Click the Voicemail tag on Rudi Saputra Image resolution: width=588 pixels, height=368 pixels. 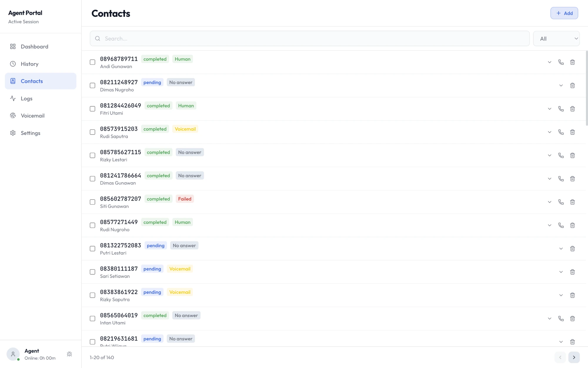point(185,129)
